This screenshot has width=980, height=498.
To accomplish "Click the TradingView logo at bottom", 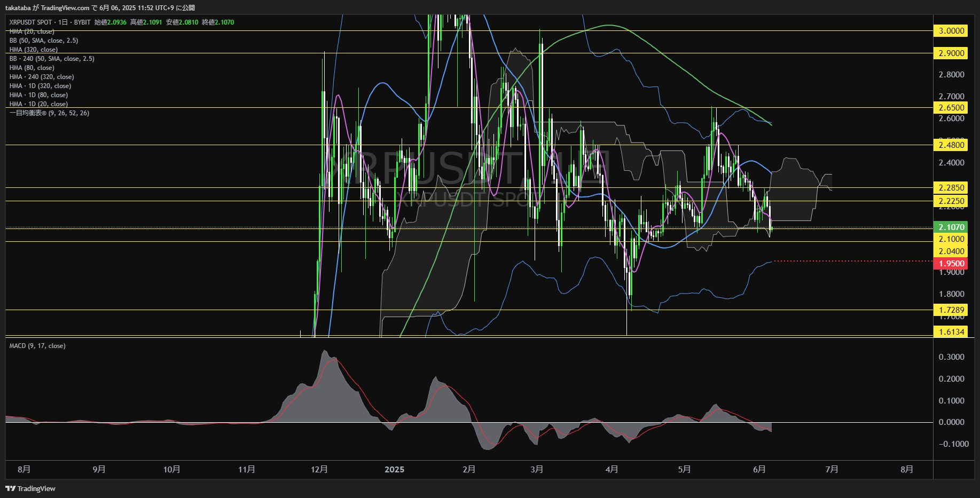I will pos(30,488).
